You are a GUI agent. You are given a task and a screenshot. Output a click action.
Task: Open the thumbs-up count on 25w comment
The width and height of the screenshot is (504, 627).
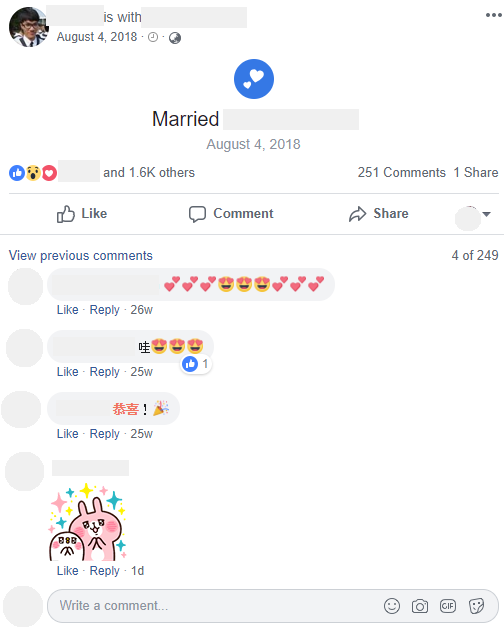coord(196,364)
